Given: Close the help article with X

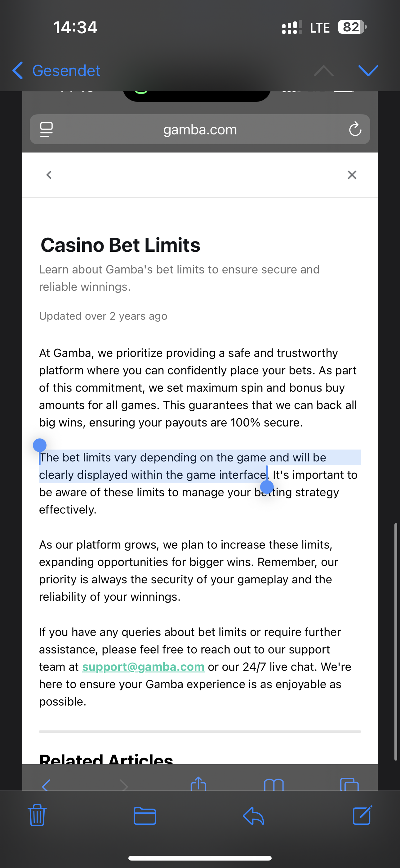Looking at the screenshot, I should point(352,175).
